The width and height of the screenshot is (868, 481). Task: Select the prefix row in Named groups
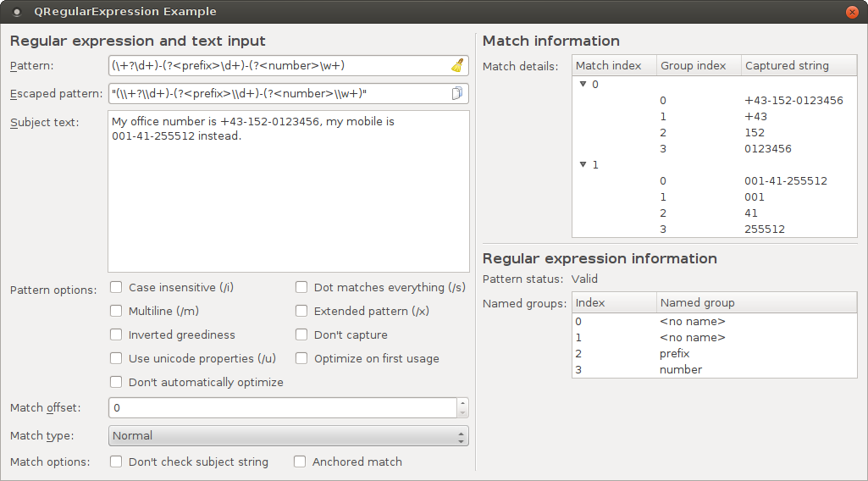coord(675,354)
